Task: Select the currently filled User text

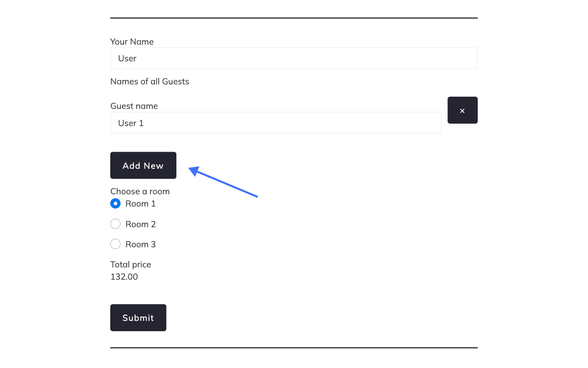Action: point(127,58)
